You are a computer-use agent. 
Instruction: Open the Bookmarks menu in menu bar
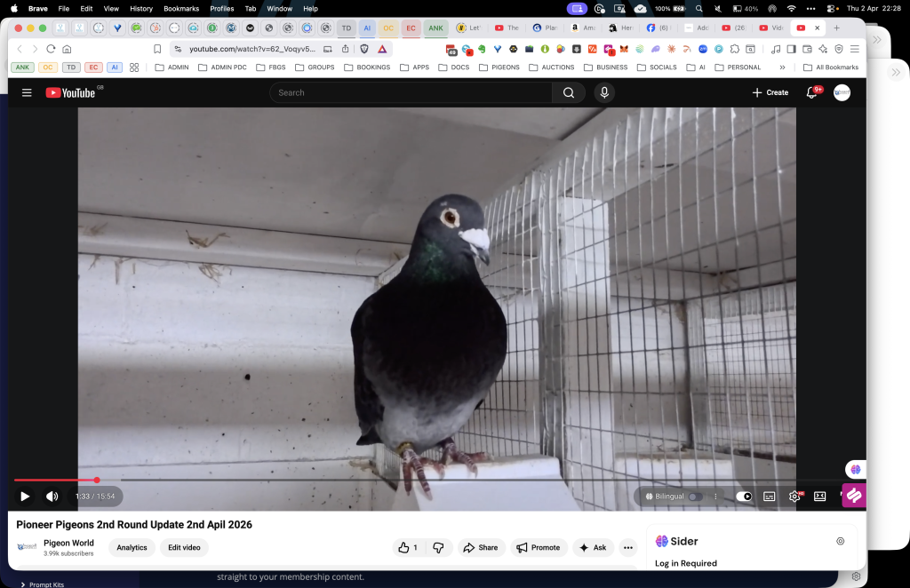[181, 8]
